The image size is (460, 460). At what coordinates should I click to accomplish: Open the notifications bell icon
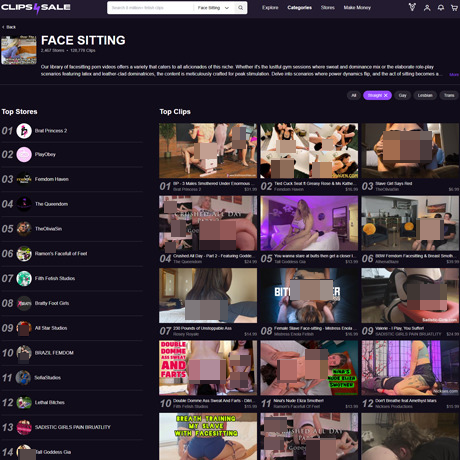point(441,8)
